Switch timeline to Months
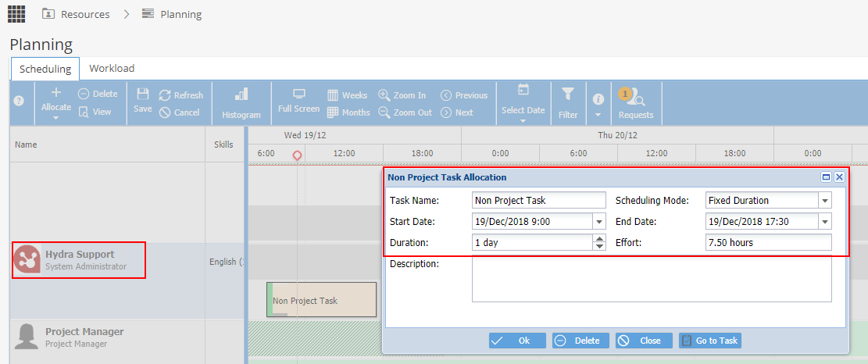Viewport: 868px width, 364px height. click(348, 112)
